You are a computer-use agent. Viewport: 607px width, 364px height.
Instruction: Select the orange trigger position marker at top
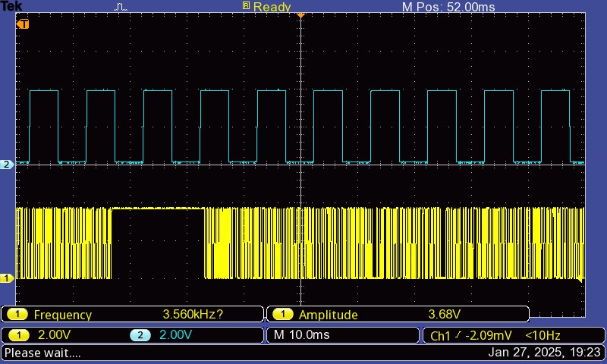tap(300, 15)
